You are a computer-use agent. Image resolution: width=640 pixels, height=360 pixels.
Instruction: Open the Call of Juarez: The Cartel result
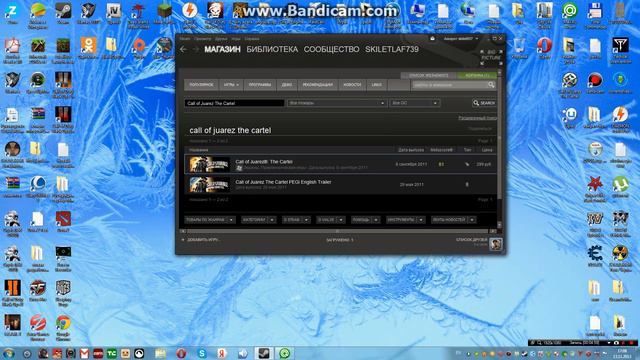[x=340, y=164]
